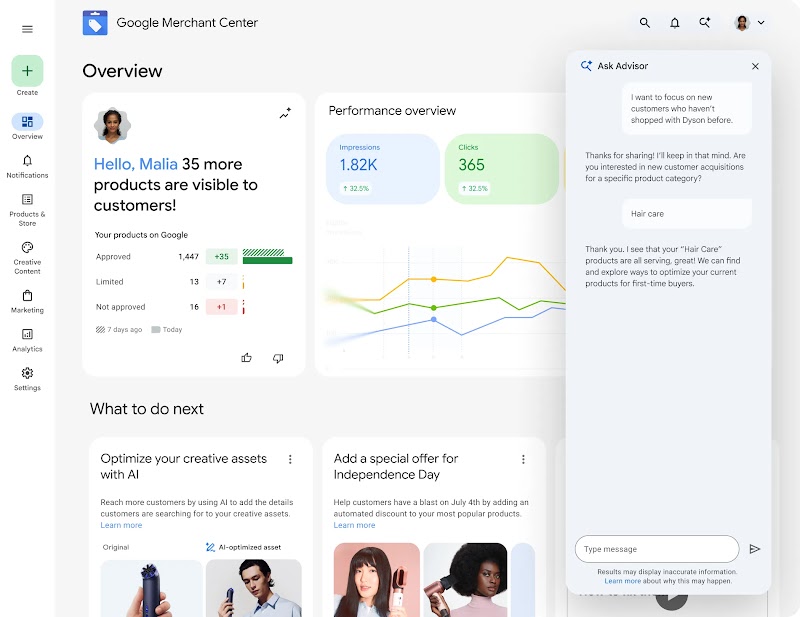
Task: Give thumbs down on greeting card
Action: [x=278, y=358]
